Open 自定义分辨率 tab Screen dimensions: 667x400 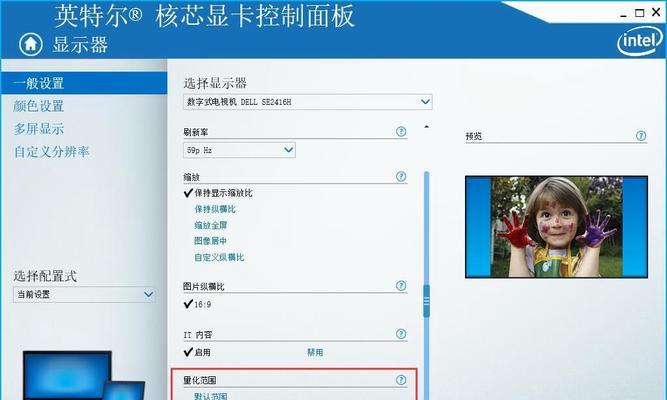[x=51, y=151]
